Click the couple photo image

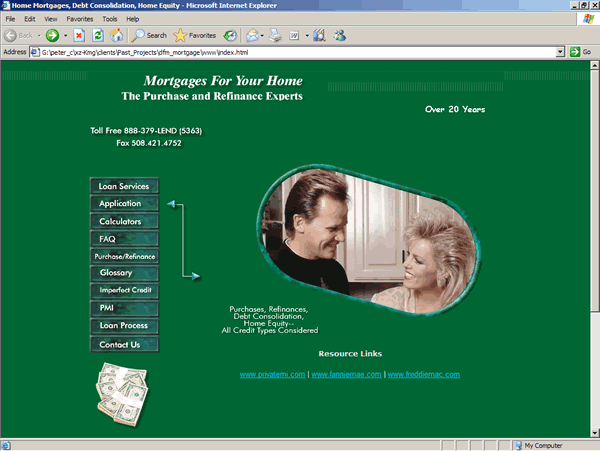point(369,241)
